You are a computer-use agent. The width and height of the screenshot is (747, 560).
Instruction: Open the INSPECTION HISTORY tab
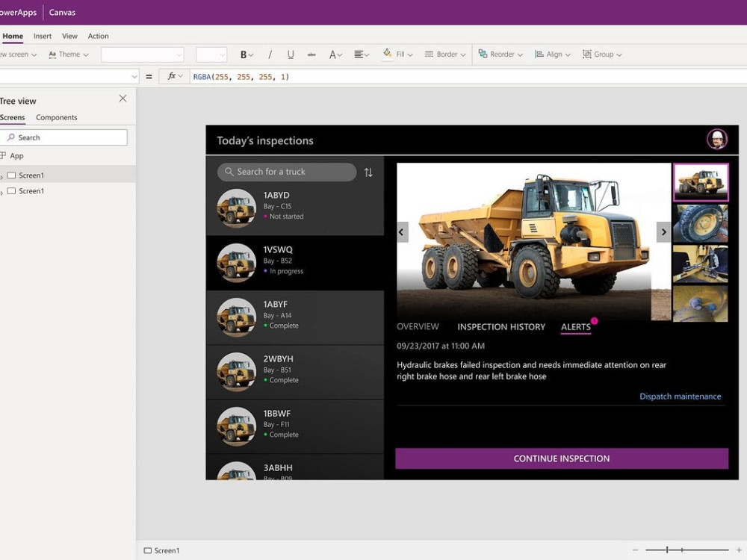pyautogui.click(x=501, y=327)
